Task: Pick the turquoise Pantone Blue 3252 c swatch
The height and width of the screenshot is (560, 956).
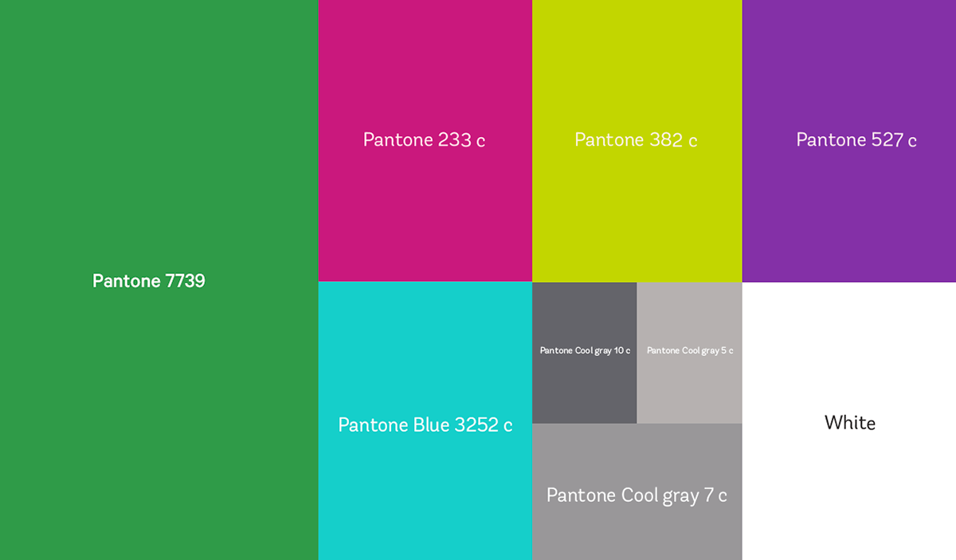Action: [425, 421]
